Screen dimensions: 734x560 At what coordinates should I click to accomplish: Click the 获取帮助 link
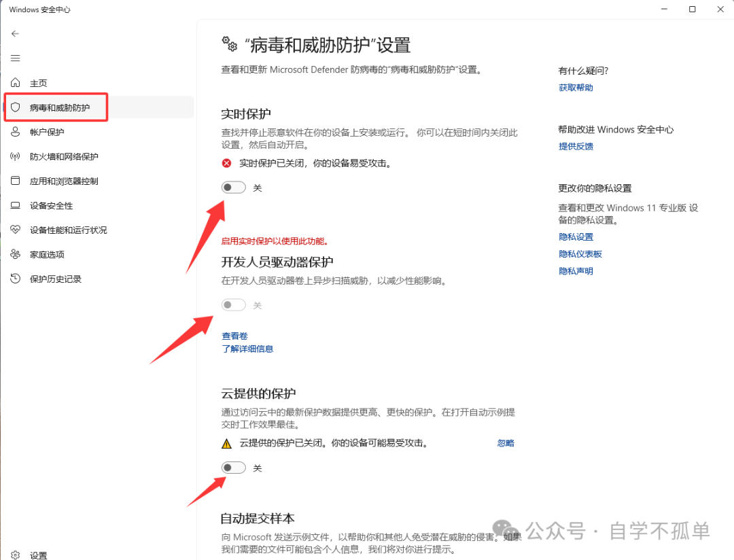pyautogui.click(x=576, y=88)
